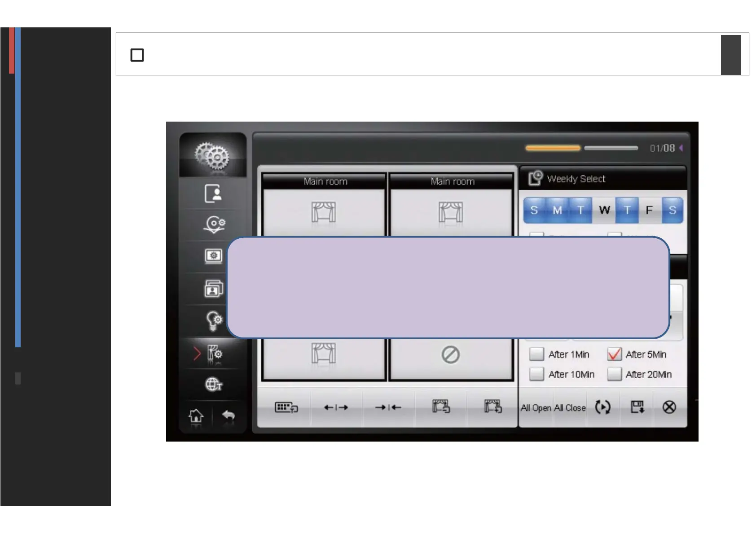
Task: Open the user account settings icon
Action: tap(213, 193)
